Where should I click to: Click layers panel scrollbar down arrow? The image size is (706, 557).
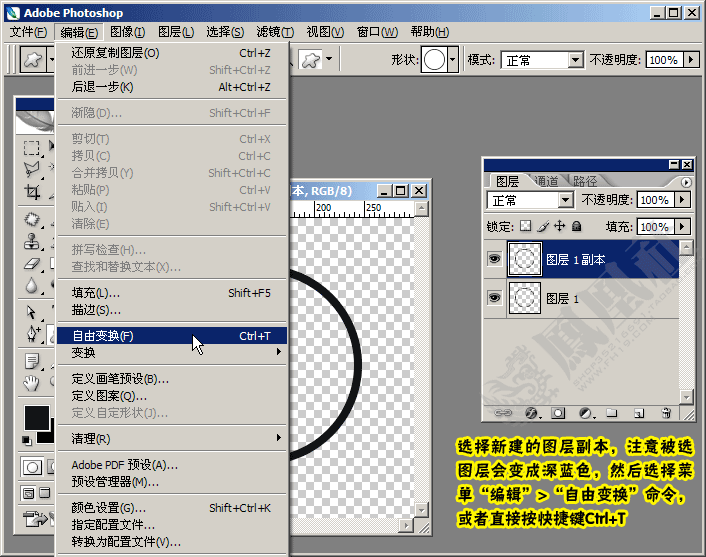(x=686, y=397)
